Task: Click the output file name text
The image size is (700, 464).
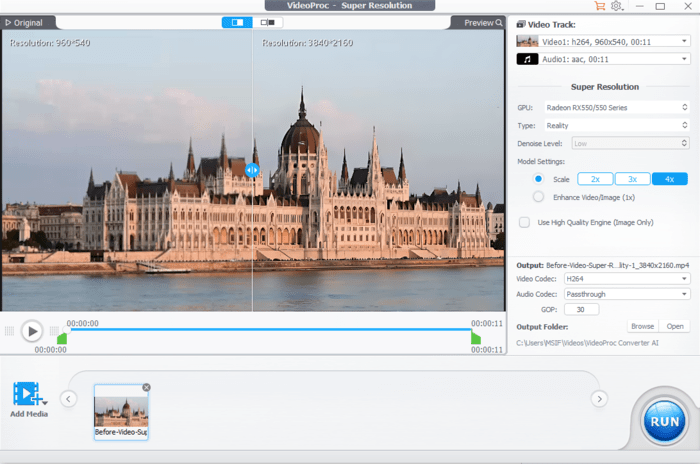Action: pos(617,265)
